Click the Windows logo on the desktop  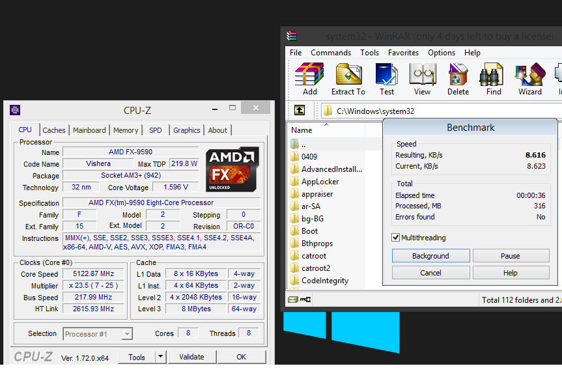click(341, 331)
